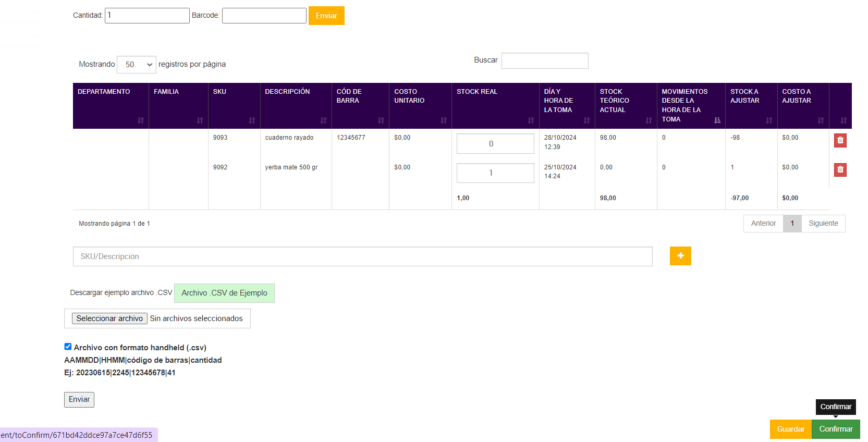Sort by Departamento column sort icon
The image size is (868, 442).
point(140,120)
